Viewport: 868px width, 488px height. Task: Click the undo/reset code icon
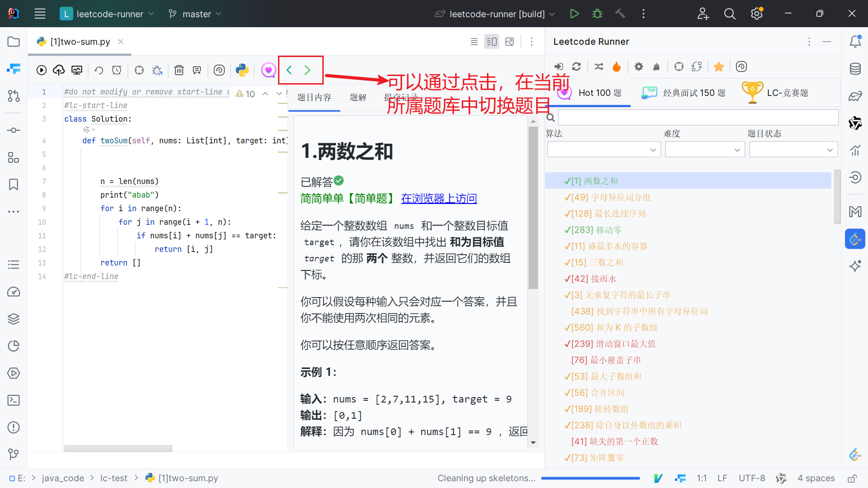pyautogui.click(x=99, y=70)
